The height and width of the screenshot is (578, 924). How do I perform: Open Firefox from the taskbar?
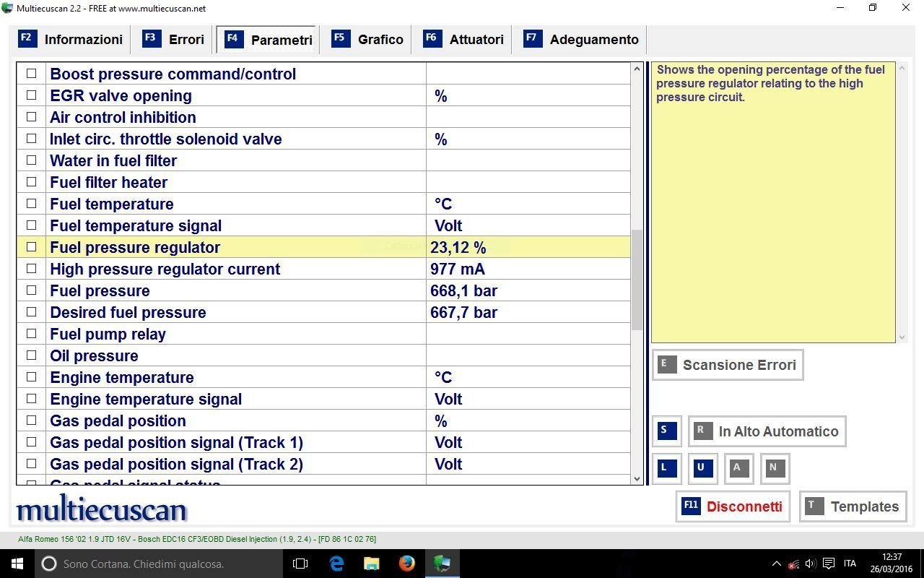(x=406, y=564)
